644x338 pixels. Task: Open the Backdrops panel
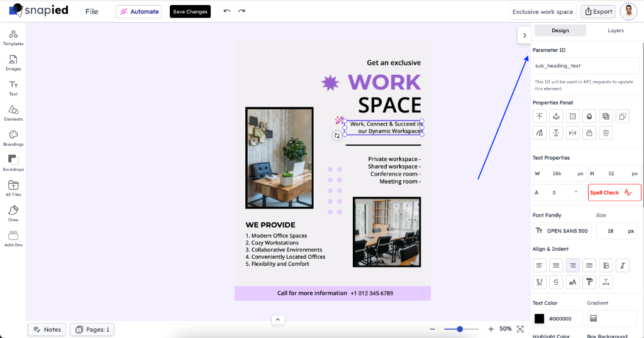click(13, 163)
